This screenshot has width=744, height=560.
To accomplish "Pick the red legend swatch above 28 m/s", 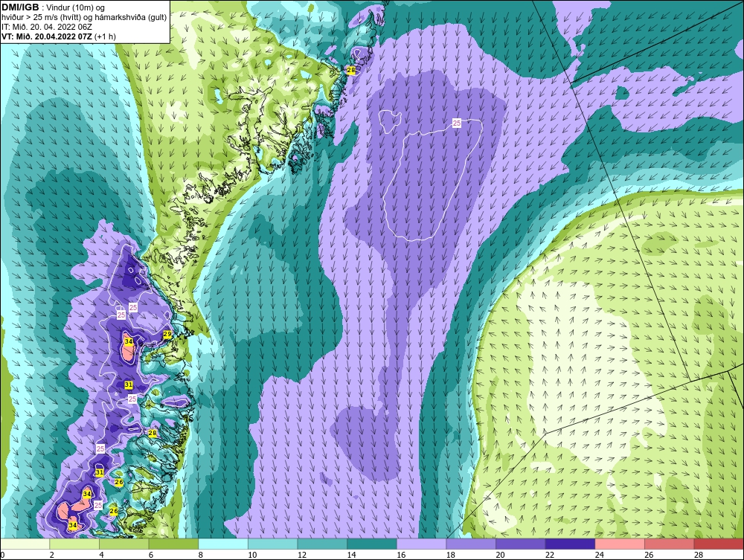I will 719,544.
